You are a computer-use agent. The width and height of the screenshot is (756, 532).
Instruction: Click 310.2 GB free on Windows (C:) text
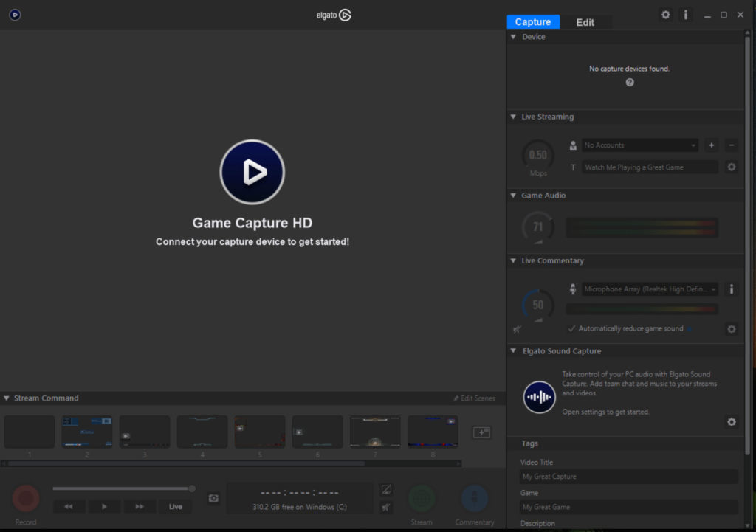tap(300, 507)
